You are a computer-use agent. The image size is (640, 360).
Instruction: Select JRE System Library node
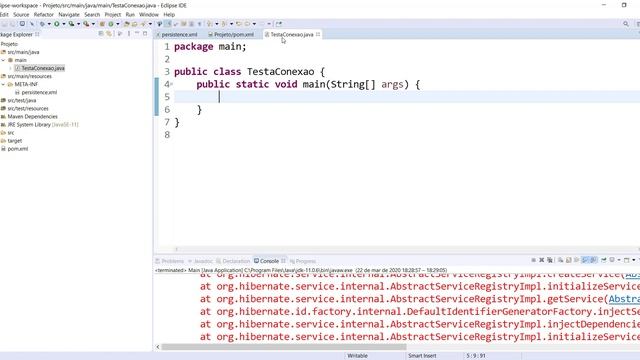click(39, 124)
